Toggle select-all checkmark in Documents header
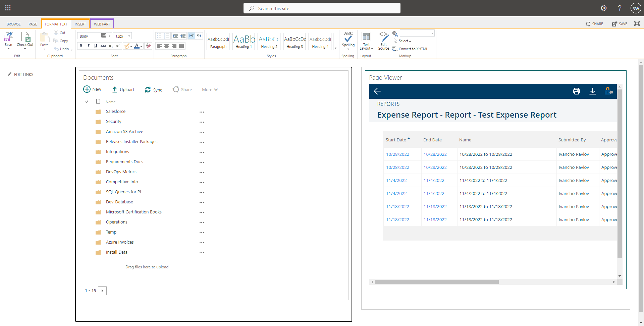644x326 pixels. pos(87,102)
